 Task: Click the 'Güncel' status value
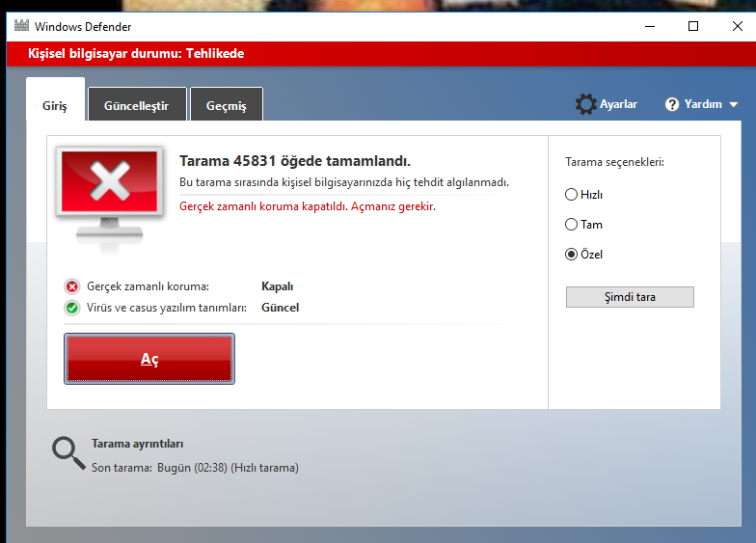[x=280, y=308]
